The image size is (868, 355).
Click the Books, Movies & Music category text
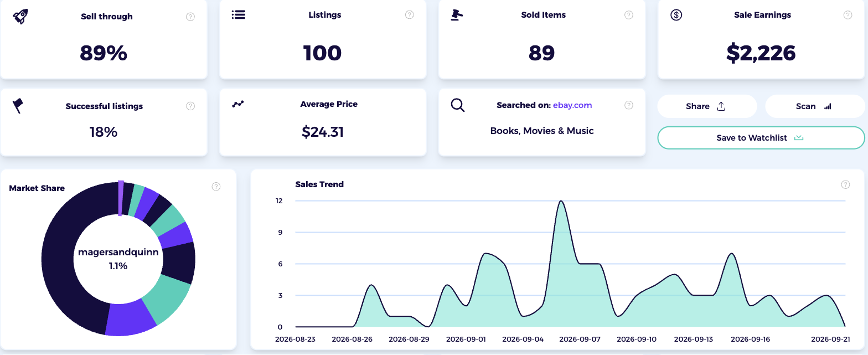pyautogui.click(x=542, y=131)
